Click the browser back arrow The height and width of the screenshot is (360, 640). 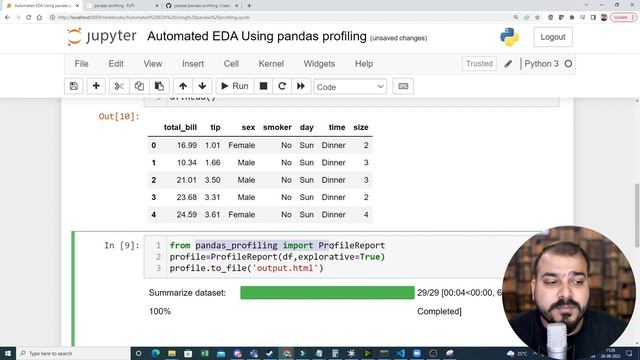coord(7,18)
